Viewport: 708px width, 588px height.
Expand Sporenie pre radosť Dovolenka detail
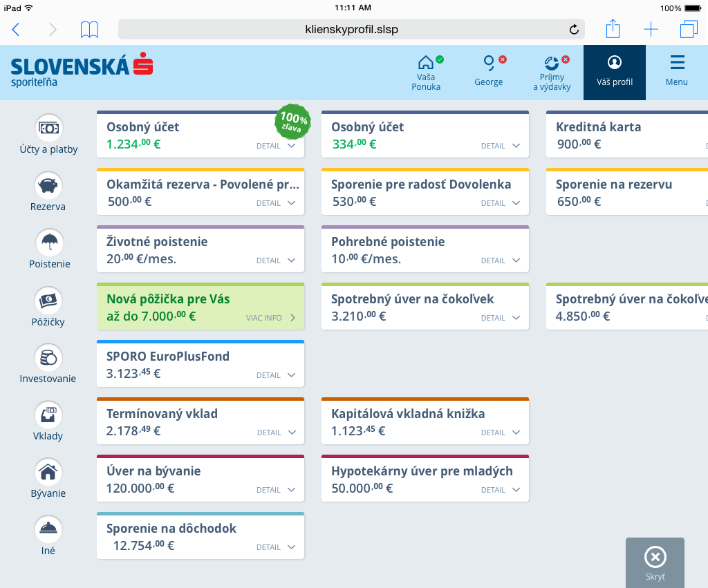tap(501, 203)
